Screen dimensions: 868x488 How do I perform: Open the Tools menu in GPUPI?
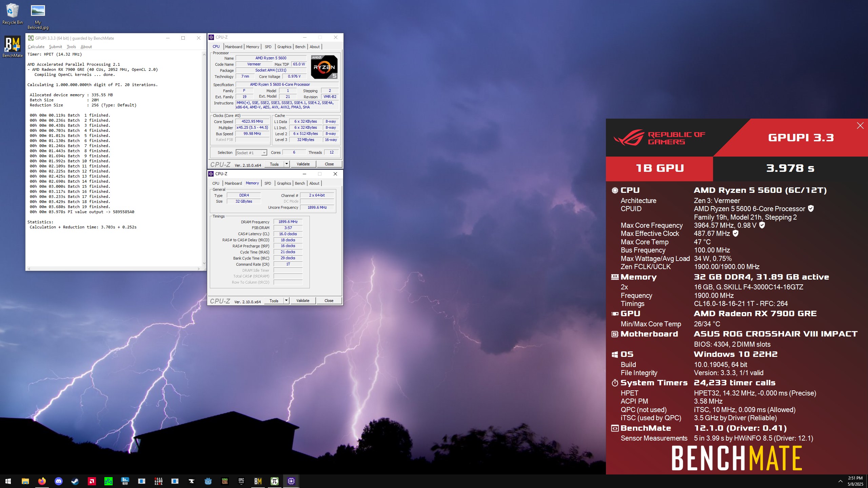coord(71,47)
